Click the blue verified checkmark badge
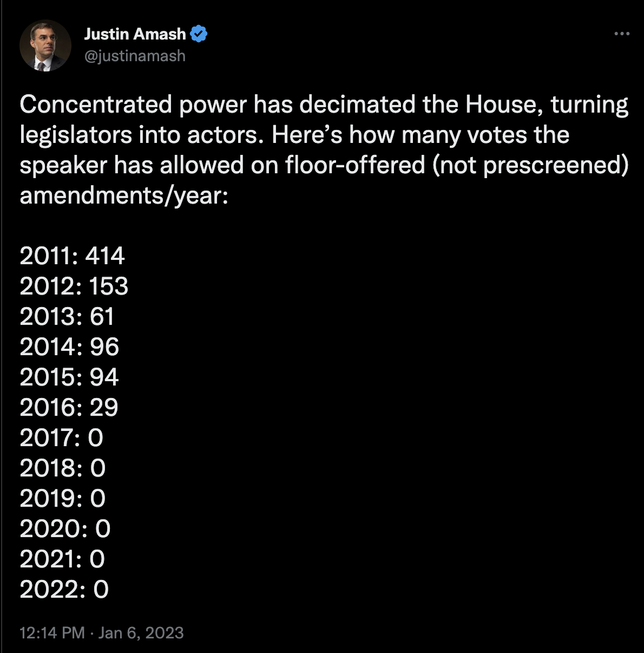This screenshot has height=653, width=644. tap(199, 34)
